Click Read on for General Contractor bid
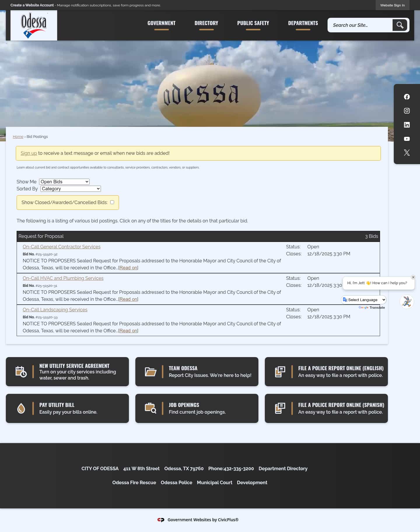420x532 pixels. tap(128, 268)
